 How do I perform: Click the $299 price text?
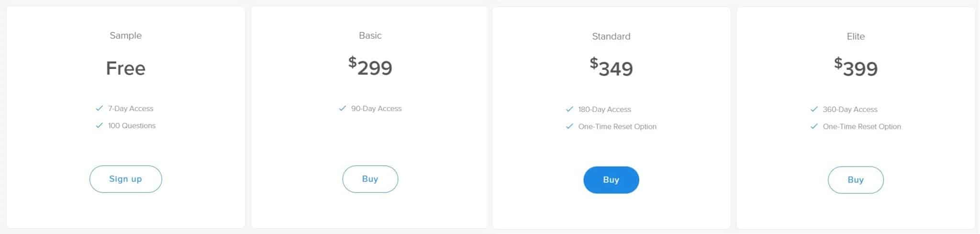pyautogui.click(x=370, y=66)
